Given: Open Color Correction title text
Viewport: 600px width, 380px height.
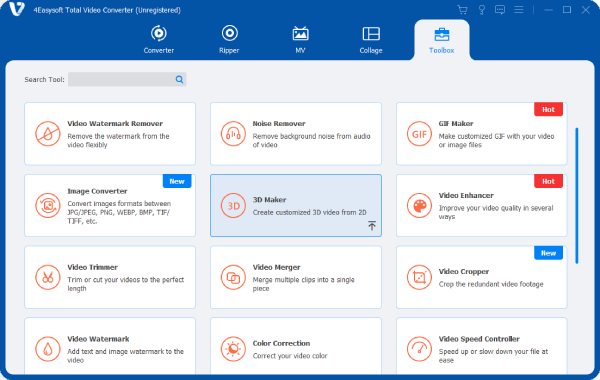Looking at the screenshot, I should (281, 343).
